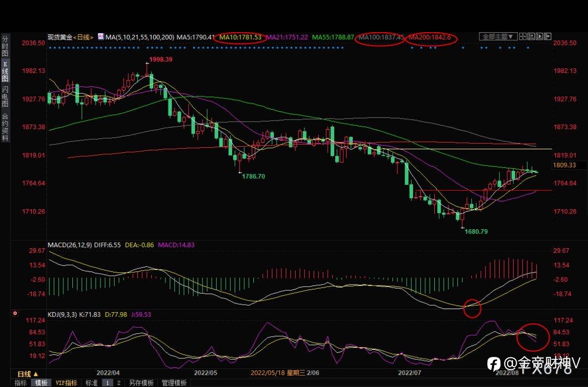Viewport: 588px width, 387px height.
Task: Click the 另存模板 button
Action: pos(141,383)
